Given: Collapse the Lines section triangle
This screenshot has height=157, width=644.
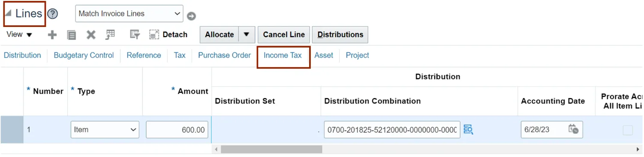Looking at the screenshot, I should click(8, 13).
